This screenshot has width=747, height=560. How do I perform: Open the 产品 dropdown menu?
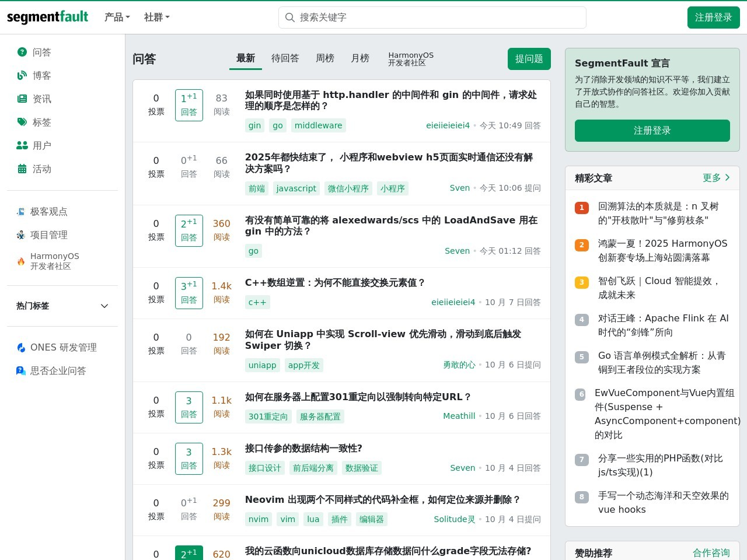coord(117,17)
